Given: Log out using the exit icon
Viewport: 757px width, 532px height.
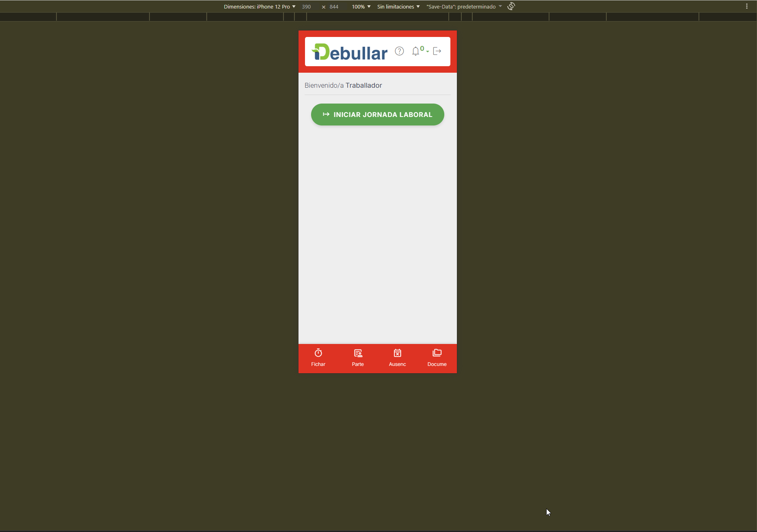Looking at the screenshot, I should pos(437,51).
